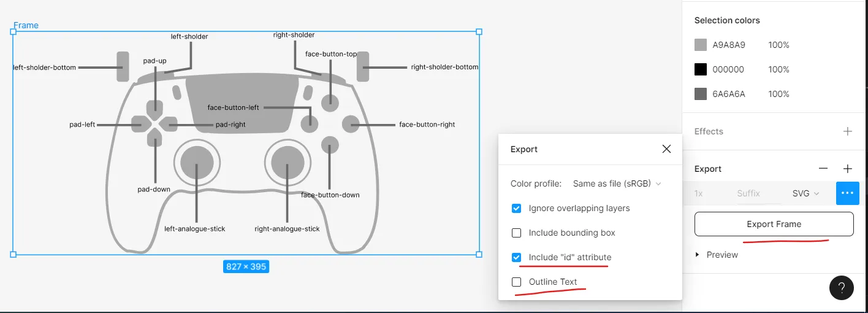Open the help question mark button
The height and width of the screenshot is (313, 868).
point(841,287)
